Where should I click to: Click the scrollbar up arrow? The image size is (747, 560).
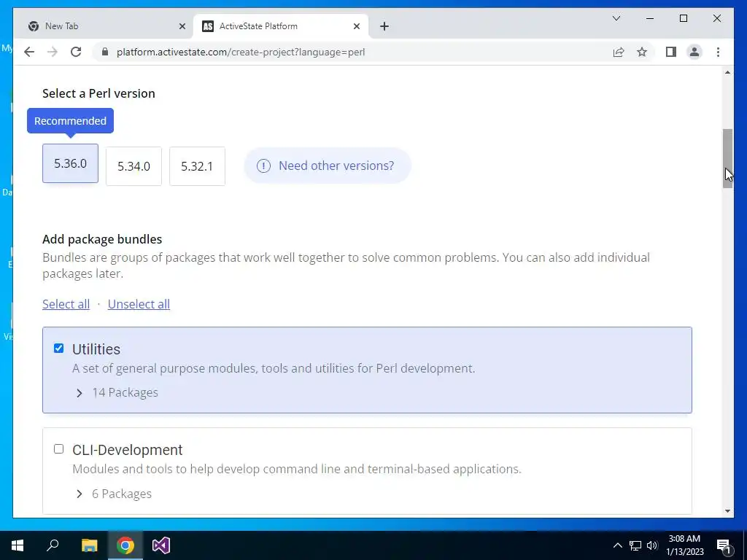tap(727, 72)
